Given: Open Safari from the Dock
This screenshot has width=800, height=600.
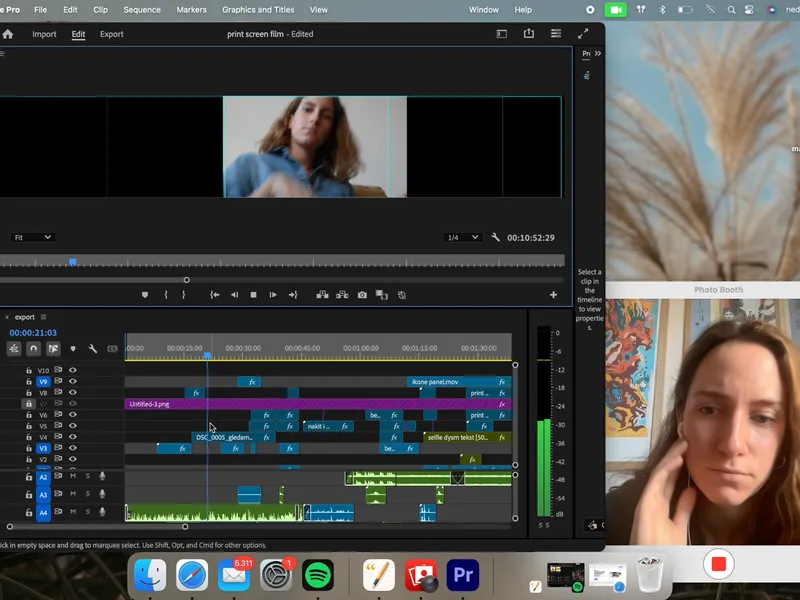Looking at the screenshot, I should (192, 576).
